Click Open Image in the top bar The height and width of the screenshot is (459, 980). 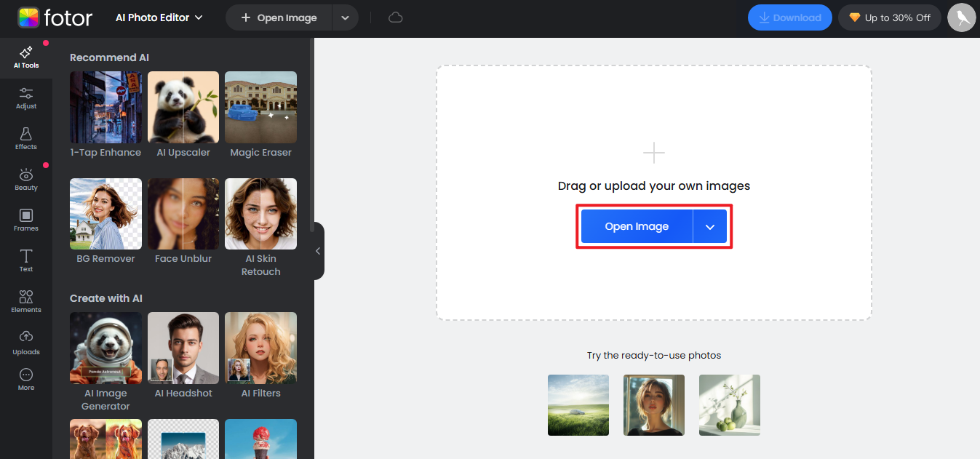279,17
